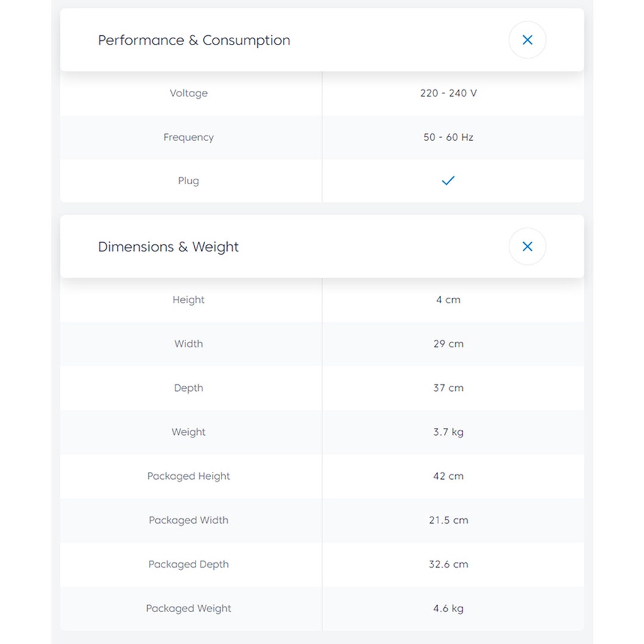644x644 pixels.
Task: Select the 21.5 cm packaged width value
Action: tap(448, 520)
